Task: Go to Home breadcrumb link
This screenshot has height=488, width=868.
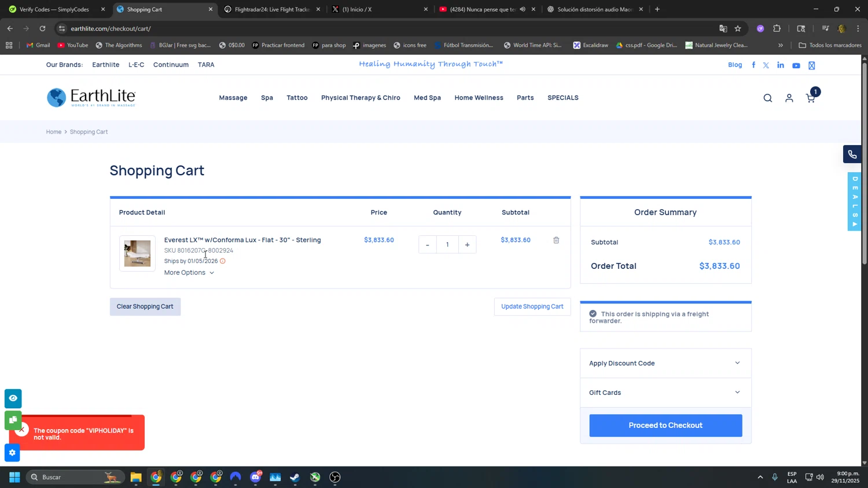Action: pyautogui.click(x=54, y=132)
